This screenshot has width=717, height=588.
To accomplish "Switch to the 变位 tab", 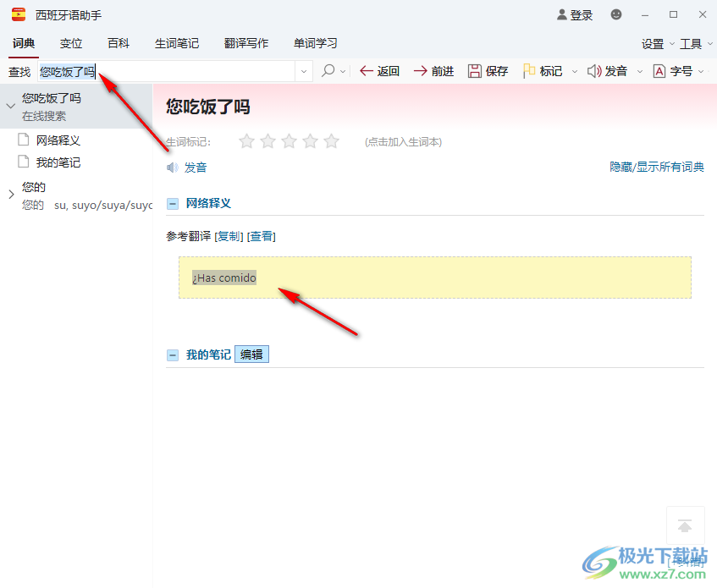I will click(x=71, y=43).
